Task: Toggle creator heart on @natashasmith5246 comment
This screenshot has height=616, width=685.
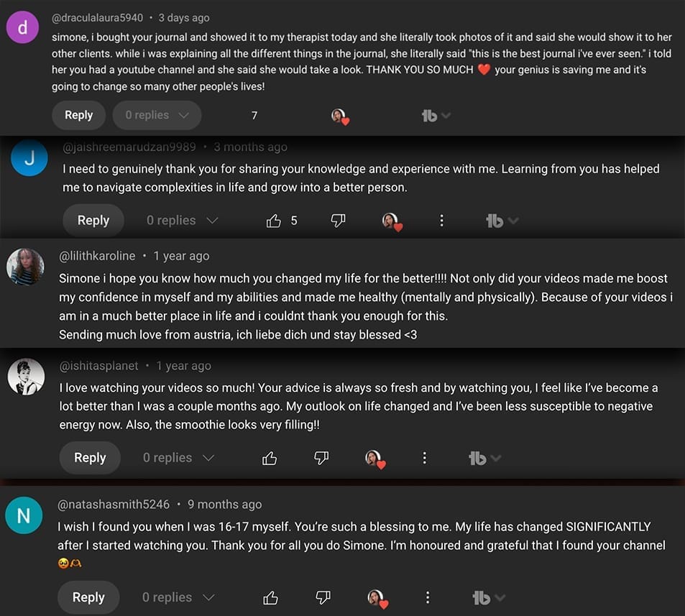Action: 376,598
